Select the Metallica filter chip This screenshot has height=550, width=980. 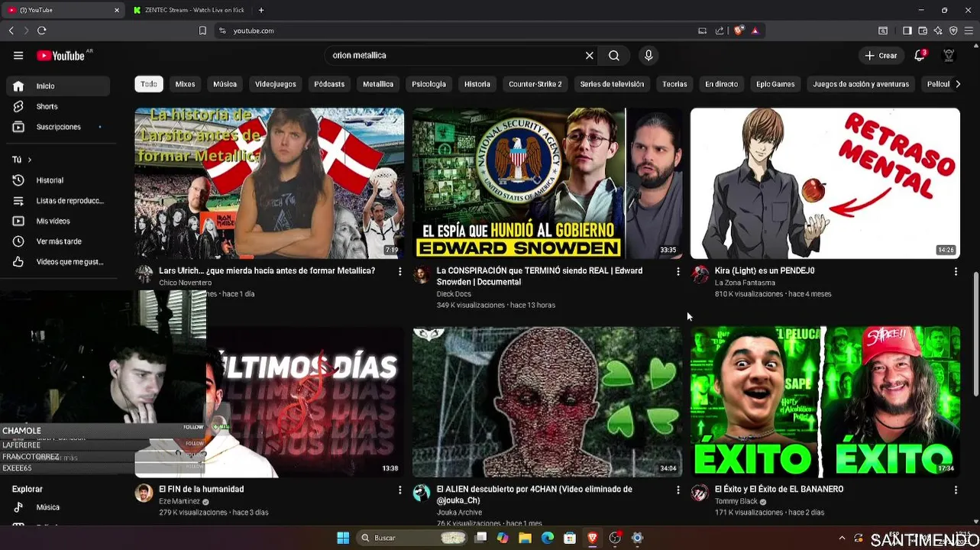tap(378, 84)
